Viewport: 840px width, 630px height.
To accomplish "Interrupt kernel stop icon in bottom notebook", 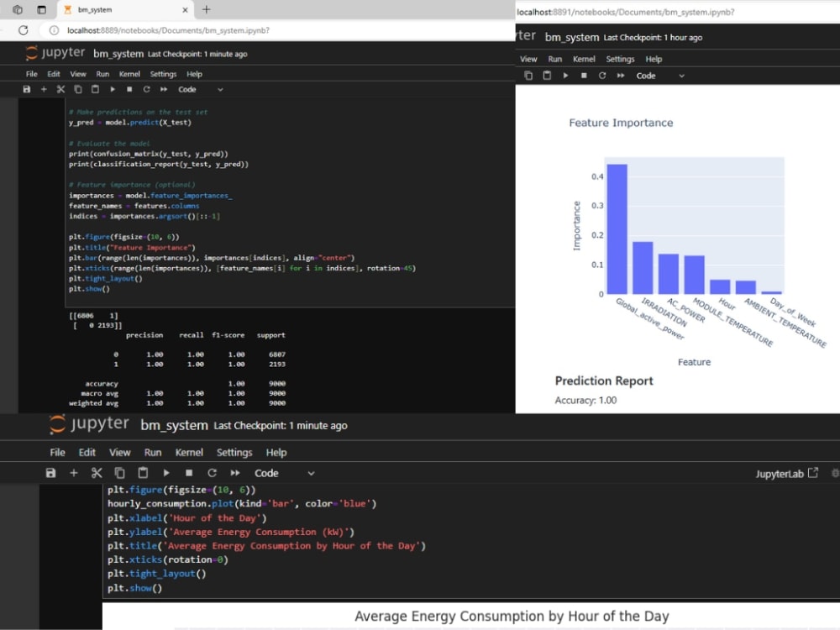I will point(189,473).
